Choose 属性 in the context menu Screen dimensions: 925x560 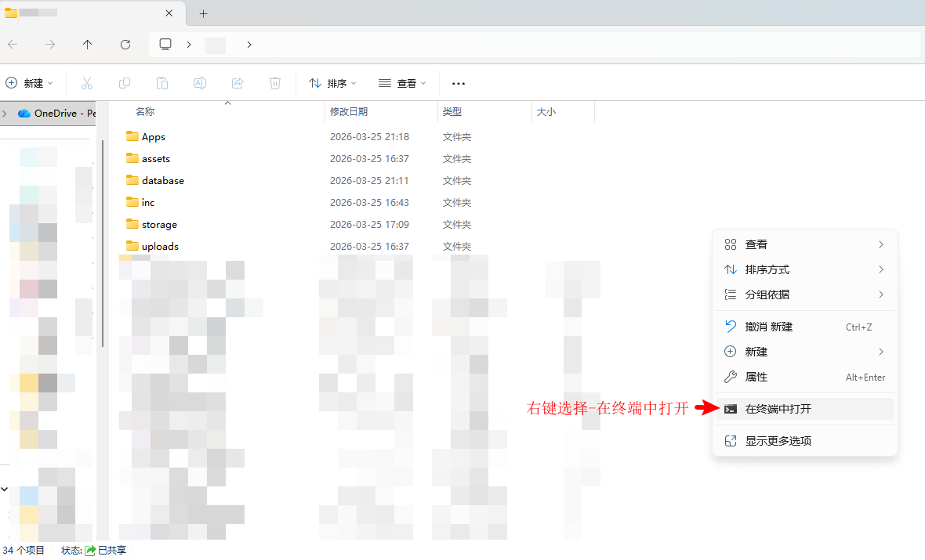click(756, 377)
